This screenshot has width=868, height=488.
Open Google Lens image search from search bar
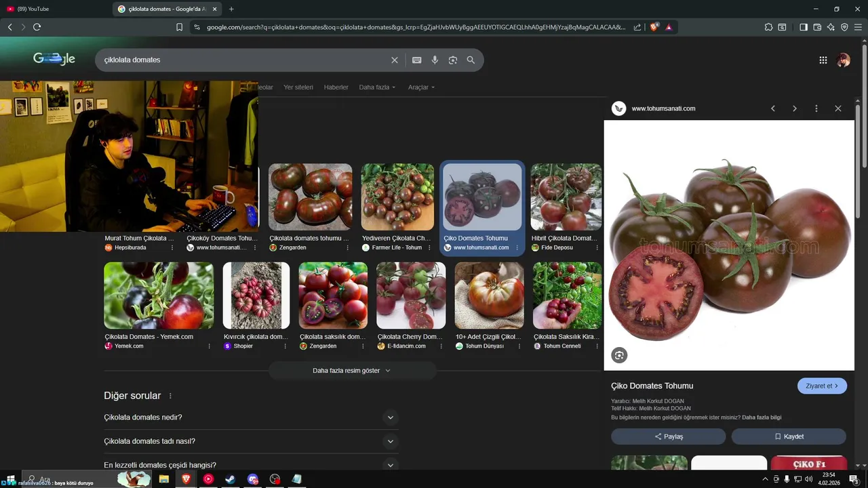coord(453,60)
